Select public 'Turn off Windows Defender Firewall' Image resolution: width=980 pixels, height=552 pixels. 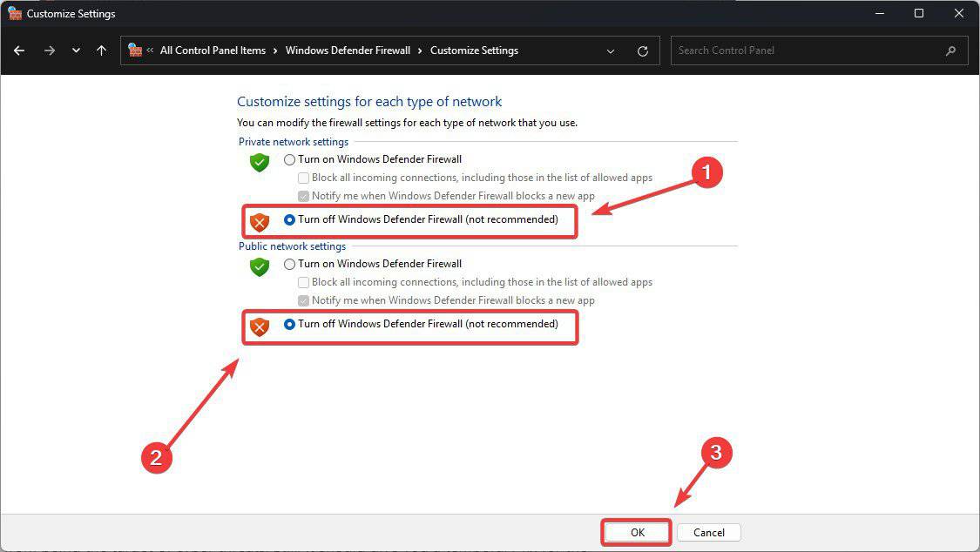289,324
